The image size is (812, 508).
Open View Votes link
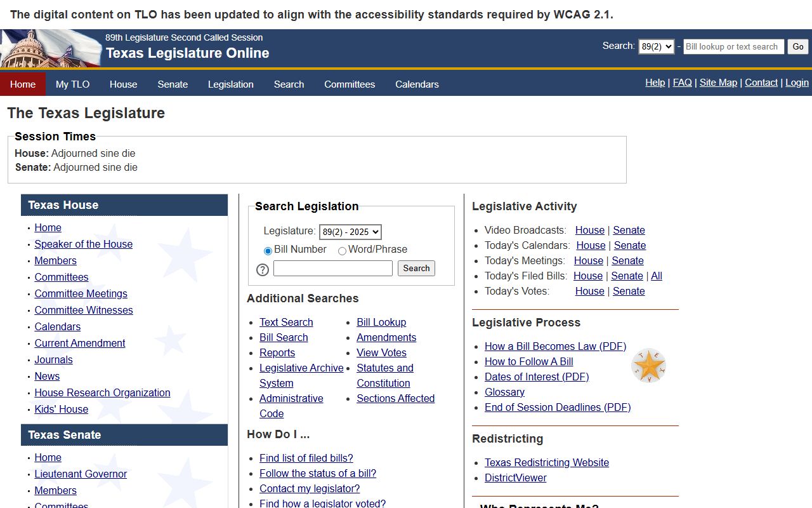coord(381,352)
